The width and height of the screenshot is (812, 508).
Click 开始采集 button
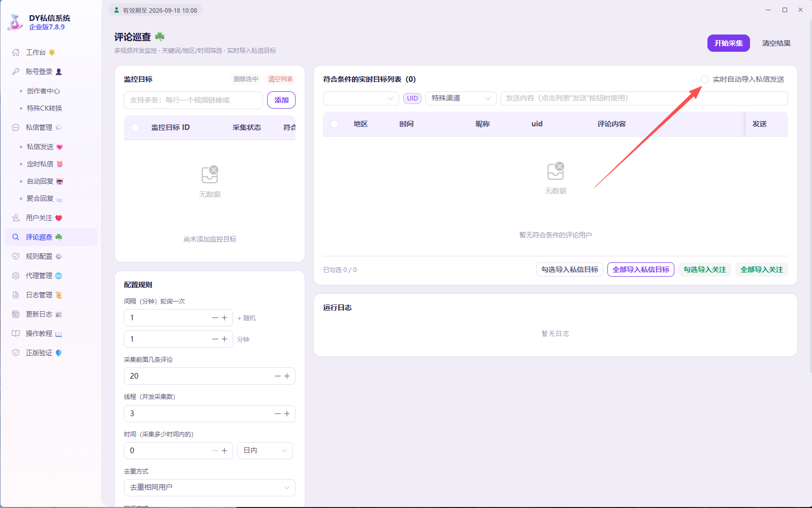click(729, 43)
